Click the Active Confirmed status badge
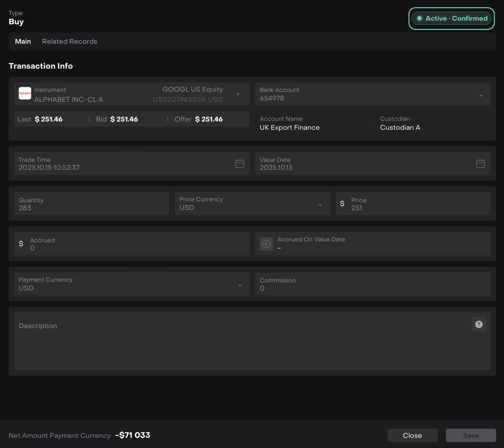Image resolution: width=504 pixels, height=448 pixels. [x=451, y=18]
